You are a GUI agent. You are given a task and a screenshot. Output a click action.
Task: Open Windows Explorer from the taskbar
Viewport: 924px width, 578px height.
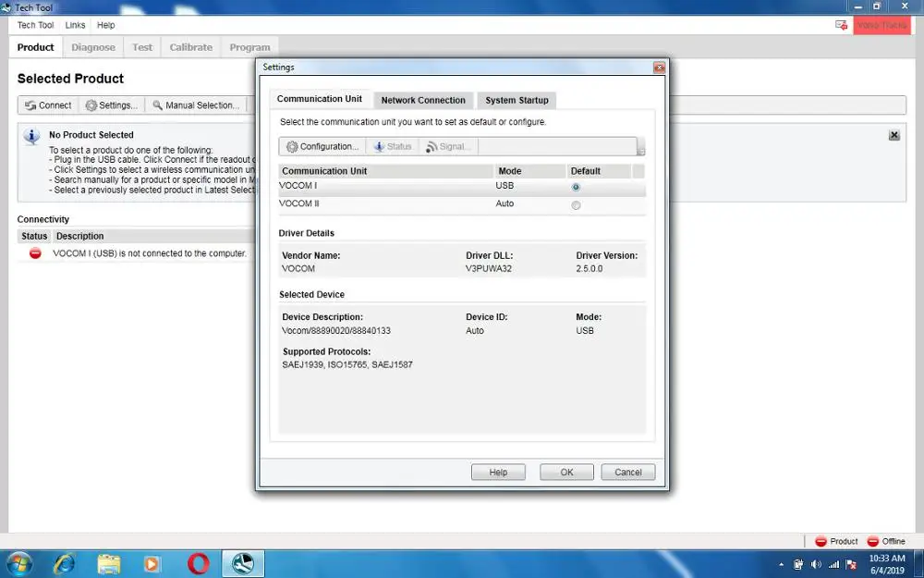108,564
